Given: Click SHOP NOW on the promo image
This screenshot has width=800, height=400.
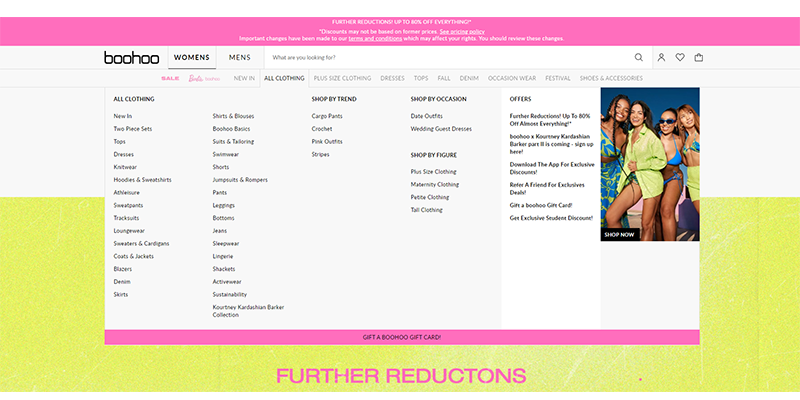Looking at the screenshot, I should tap(619, 235).
